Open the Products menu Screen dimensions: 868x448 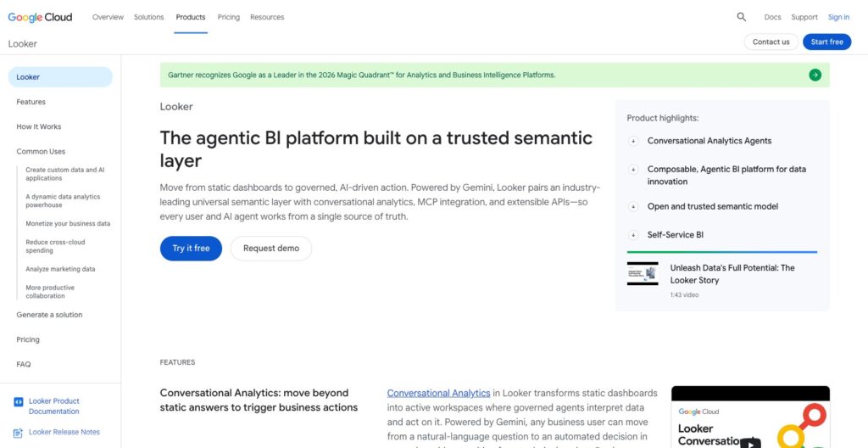191,17
